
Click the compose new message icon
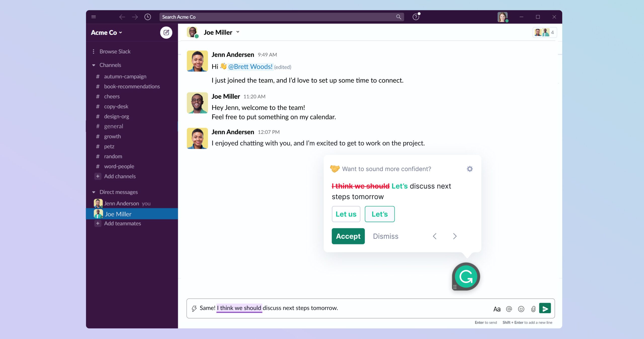166,32
